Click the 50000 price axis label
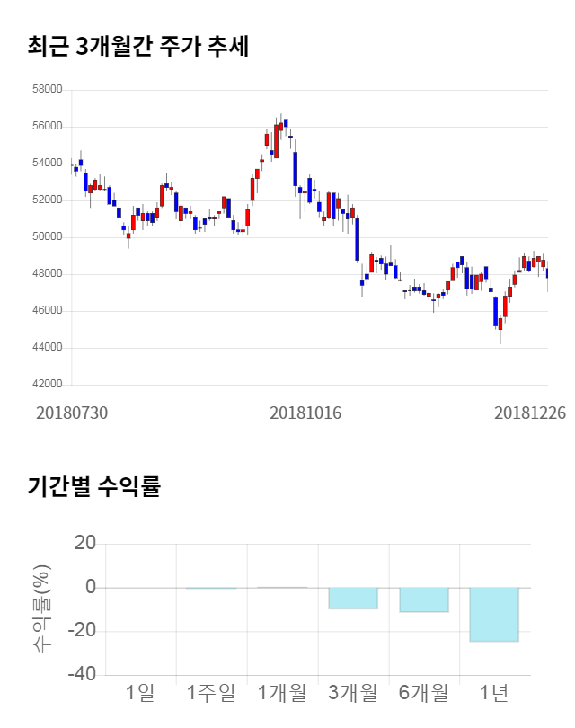The height and width of the screenshot is (728, 575). coord(47,237)
